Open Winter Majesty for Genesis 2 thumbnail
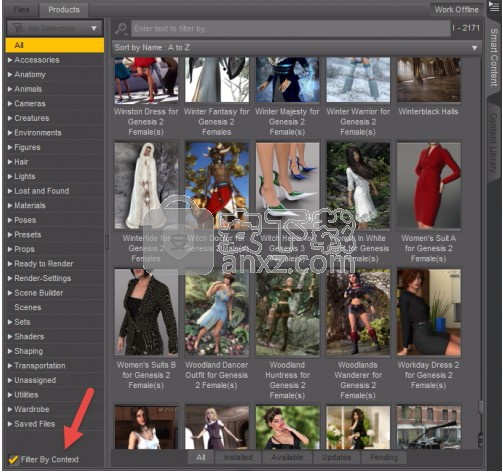 (x=287, y=79)
